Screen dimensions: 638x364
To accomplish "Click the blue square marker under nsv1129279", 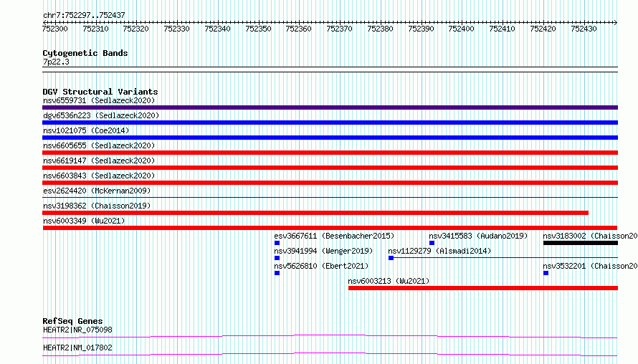I will point(391,258).
